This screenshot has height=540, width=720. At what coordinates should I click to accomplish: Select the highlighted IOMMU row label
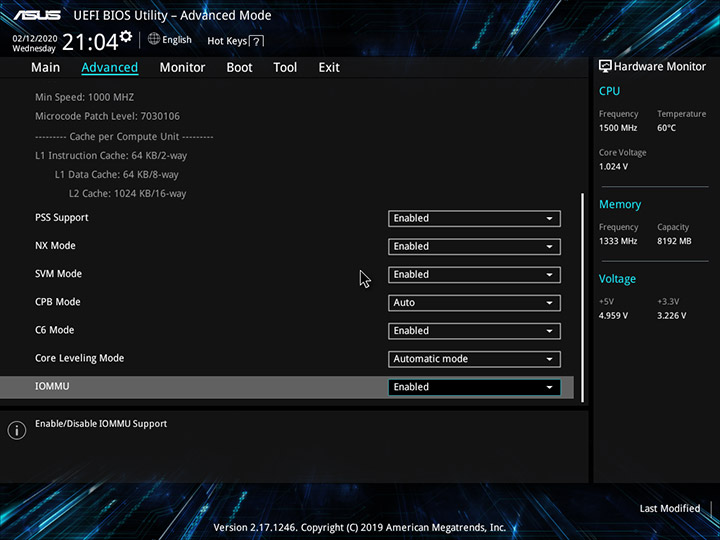[x=52, y=386]
